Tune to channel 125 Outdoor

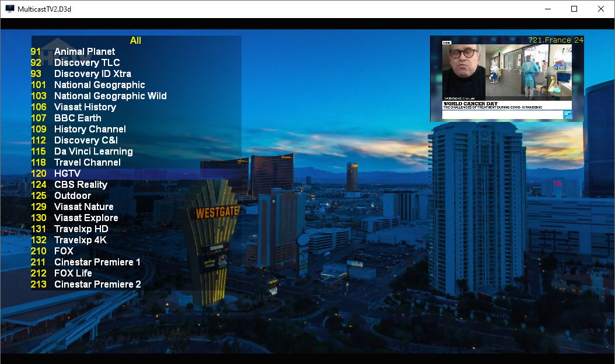tap(136, 195)
